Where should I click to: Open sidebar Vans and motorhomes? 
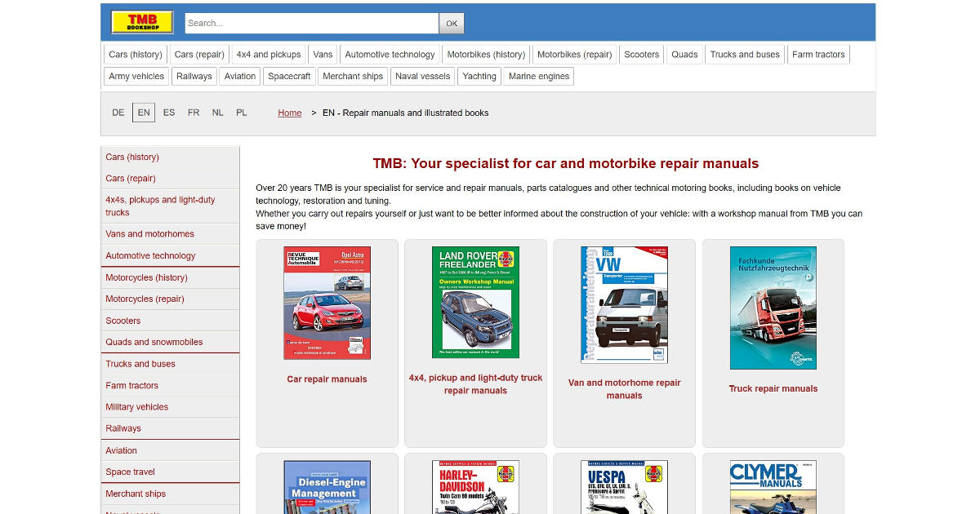tap(170, 233)
